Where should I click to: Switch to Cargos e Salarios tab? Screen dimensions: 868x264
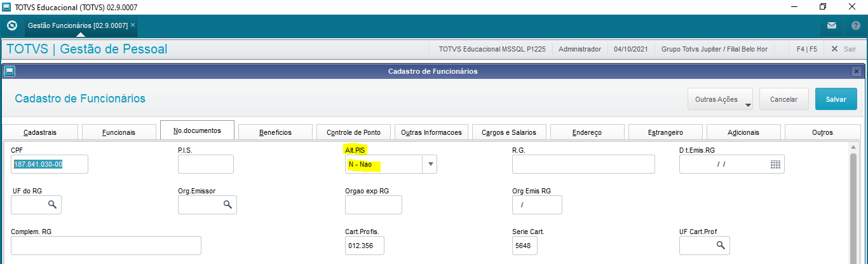coord(509,132)
